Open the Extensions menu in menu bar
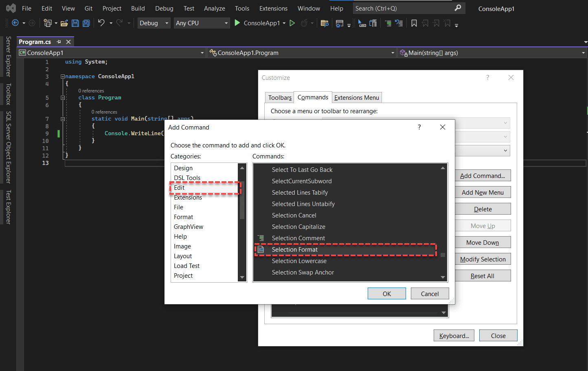 click(273, 8)
